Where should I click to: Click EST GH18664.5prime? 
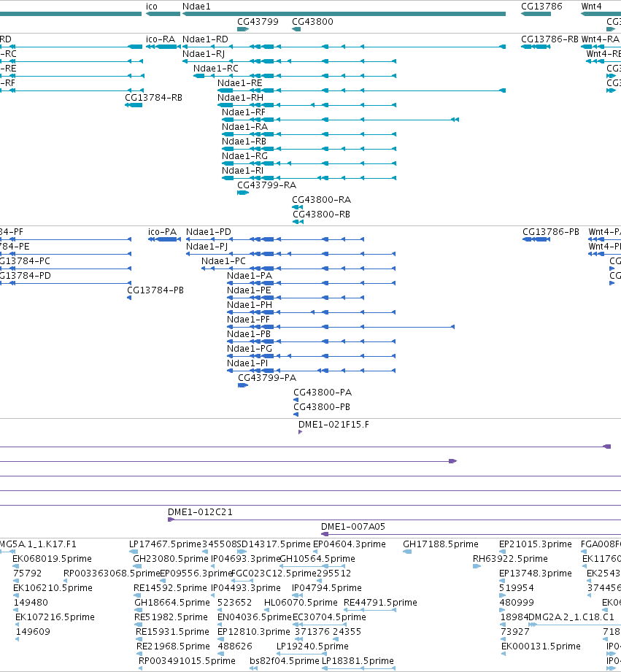pos(172,603)
